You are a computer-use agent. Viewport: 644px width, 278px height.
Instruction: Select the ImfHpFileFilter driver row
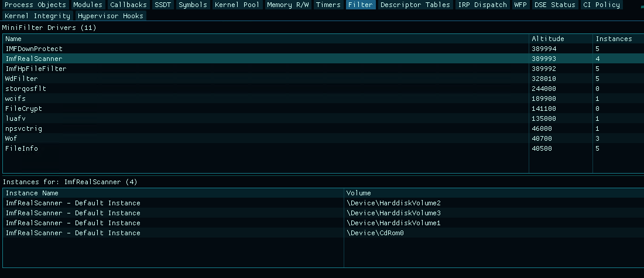pos(324,69)
